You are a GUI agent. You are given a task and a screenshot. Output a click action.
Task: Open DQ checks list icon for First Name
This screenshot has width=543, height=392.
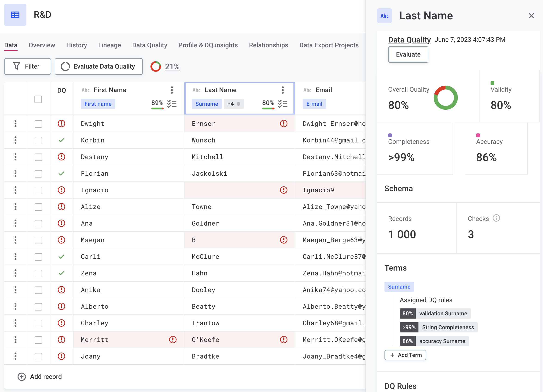[x=172, y=104]
